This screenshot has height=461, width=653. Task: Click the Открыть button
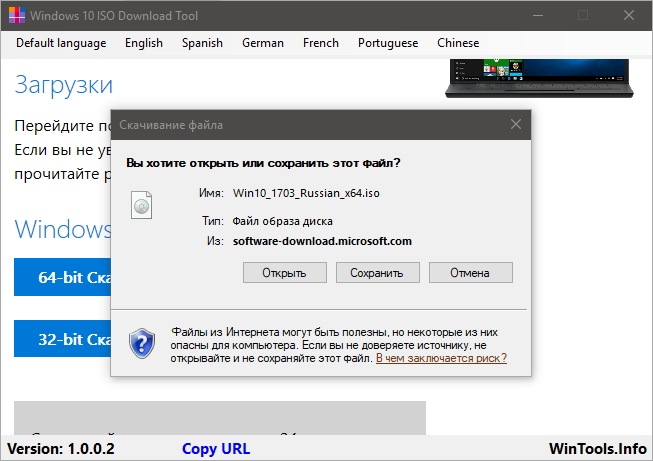coord(285,273)
